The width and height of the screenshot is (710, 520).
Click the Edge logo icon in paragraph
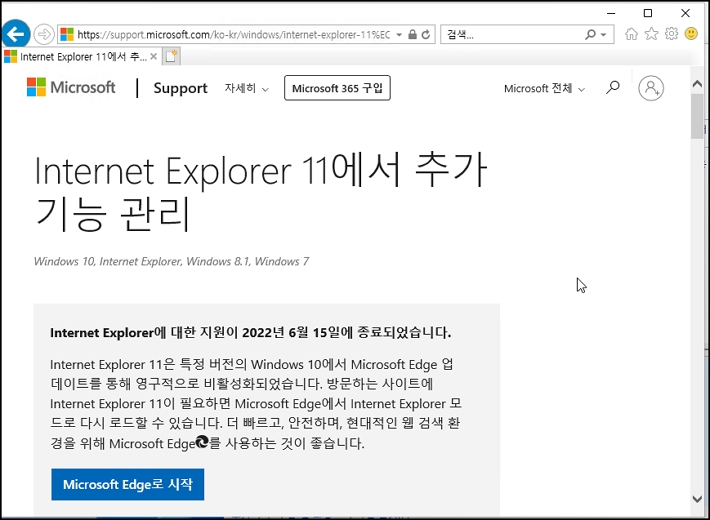(x=202, y=442)
